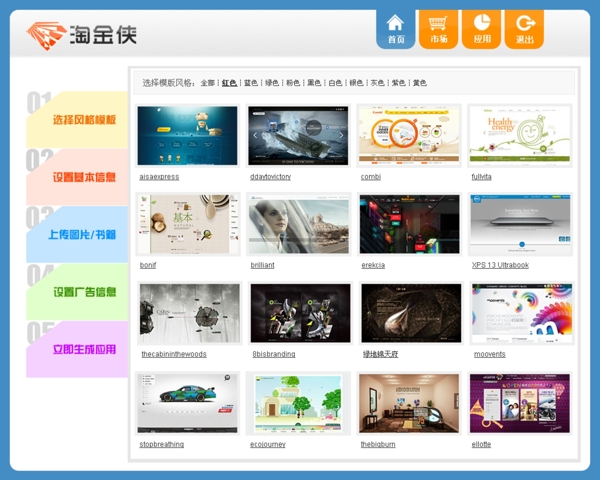Choose the aisaexpress template thumbnail

(x=188, y=136)
